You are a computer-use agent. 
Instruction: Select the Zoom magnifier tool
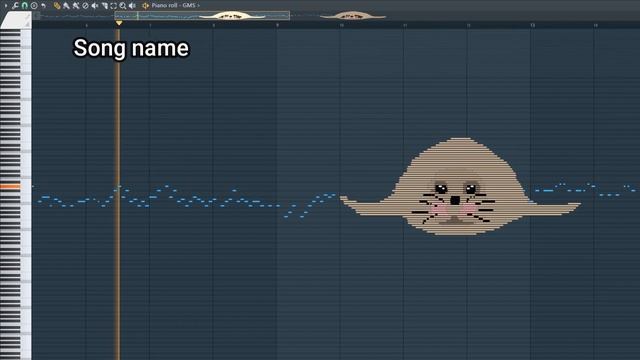coord(123,6)
